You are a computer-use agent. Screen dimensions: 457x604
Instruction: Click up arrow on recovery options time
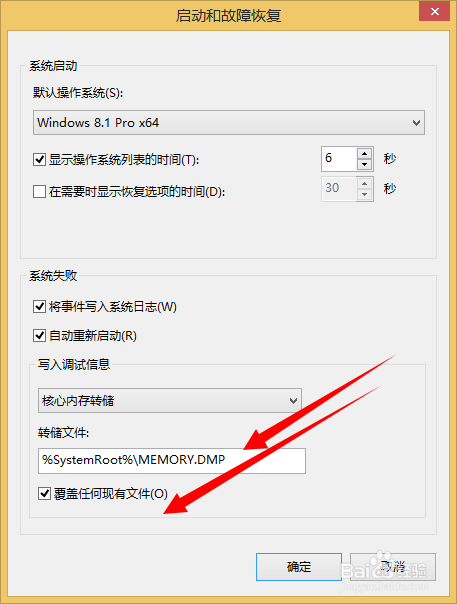(x=365, y=183)
